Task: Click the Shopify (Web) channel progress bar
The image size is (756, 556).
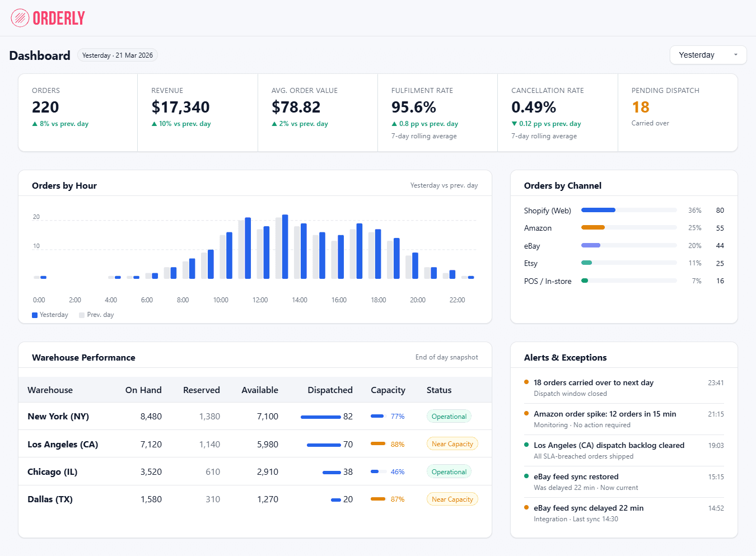Action: 629,210
